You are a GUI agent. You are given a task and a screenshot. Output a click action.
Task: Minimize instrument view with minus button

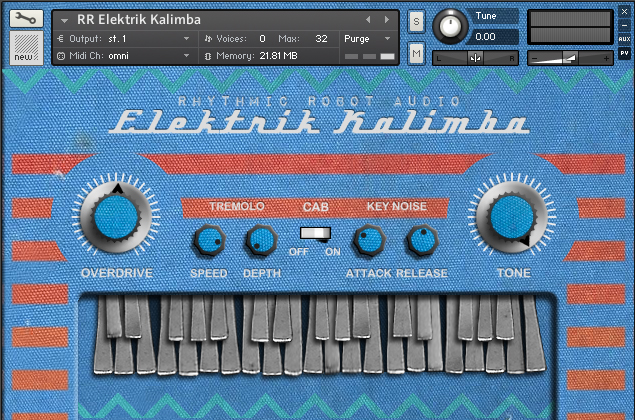coord(624,26)
